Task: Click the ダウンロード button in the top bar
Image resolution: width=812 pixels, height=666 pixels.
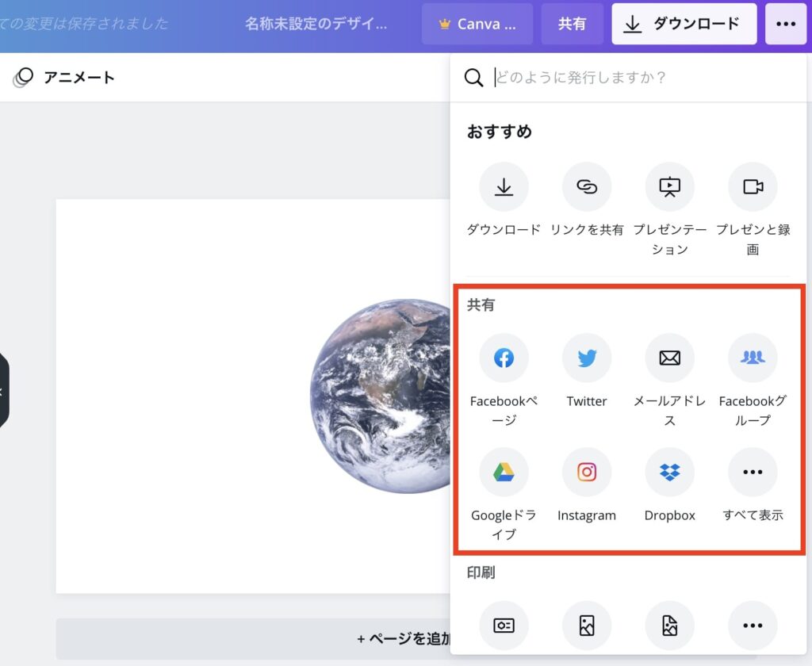Action: [684, 24]
